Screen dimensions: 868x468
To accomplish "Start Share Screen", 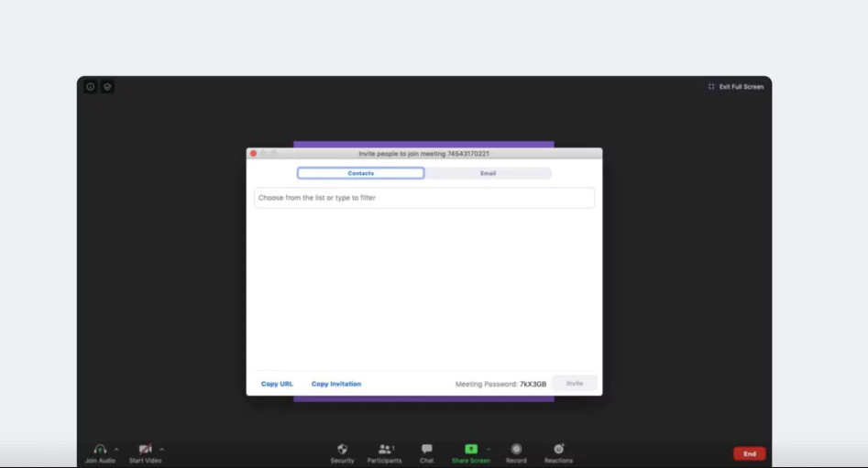I will click(x=470, y=453).
